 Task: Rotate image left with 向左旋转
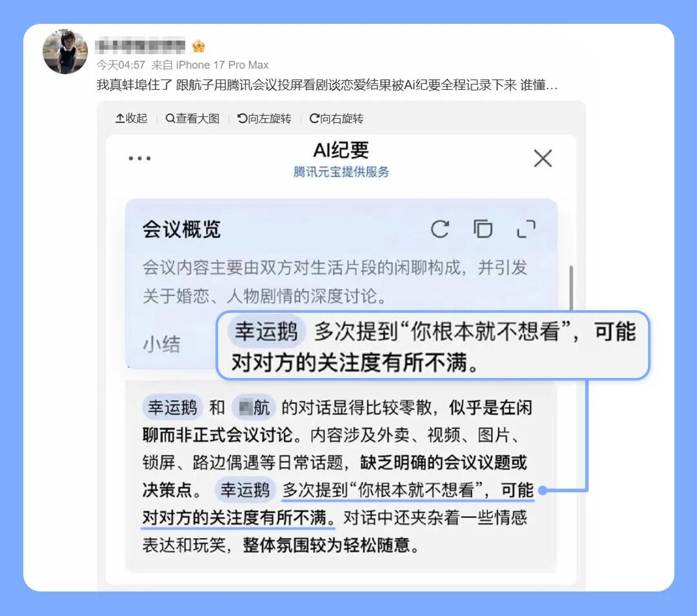click(x=265, y=118)
